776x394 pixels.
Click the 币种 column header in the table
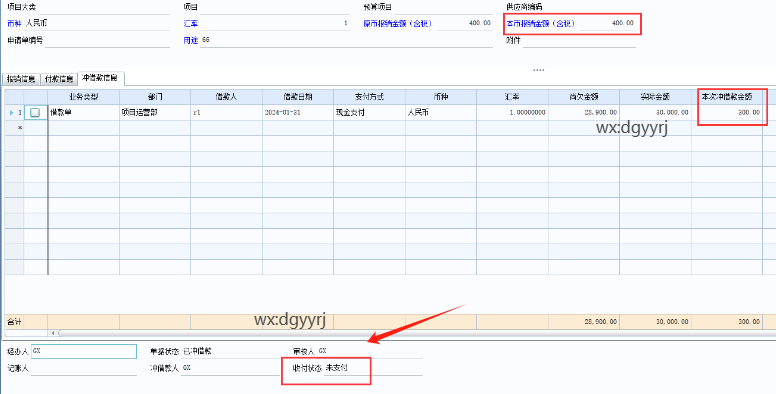click(441, 97)
